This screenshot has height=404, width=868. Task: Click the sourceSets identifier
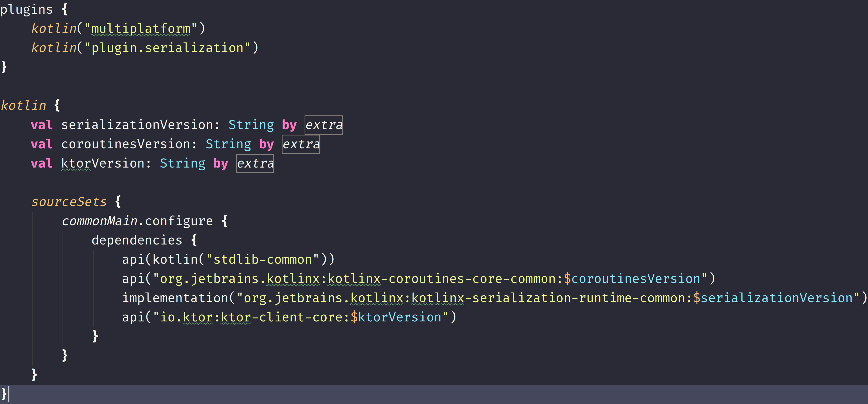click(69, 201)
